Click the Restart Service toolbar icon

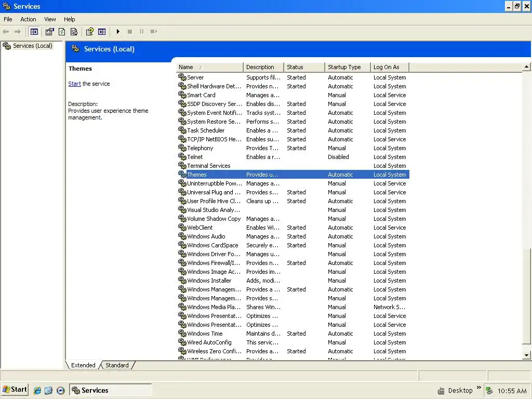(154, 32)
